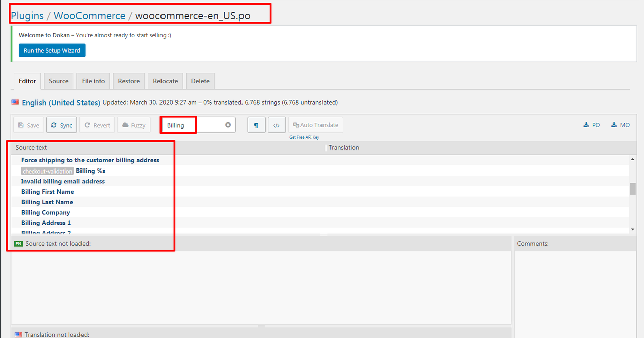Click the 'Source text not loaded:' label

pyautogui.click(x=58, y=244)
